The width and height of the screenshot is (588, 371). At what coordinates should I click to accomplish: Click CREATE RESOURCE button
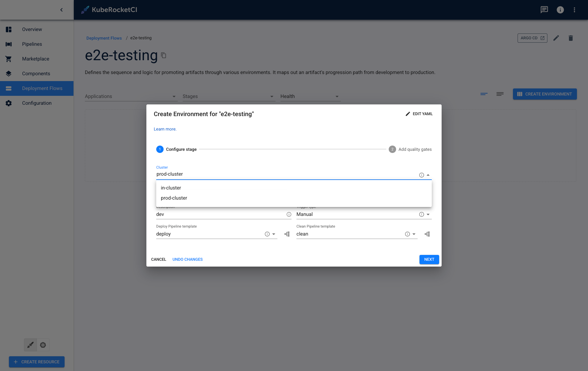point(37,362)
